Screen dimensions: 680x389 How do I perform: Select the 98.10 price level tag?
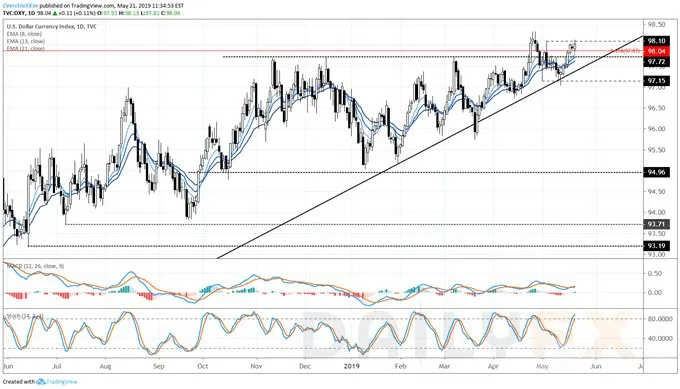[x=656, y=41]
